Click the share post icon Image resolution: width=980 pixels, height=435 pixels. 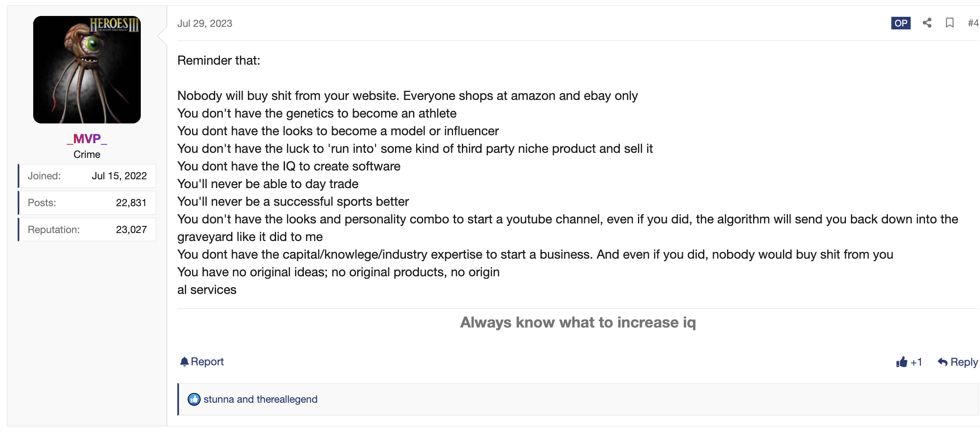click(927, 23)
